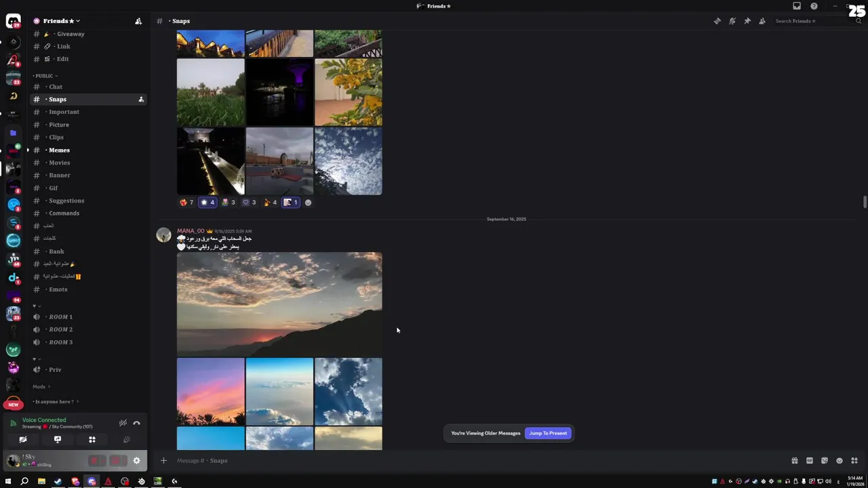The image size is (868, 488).
Task: Open the Emots channel
Action: 88,289
